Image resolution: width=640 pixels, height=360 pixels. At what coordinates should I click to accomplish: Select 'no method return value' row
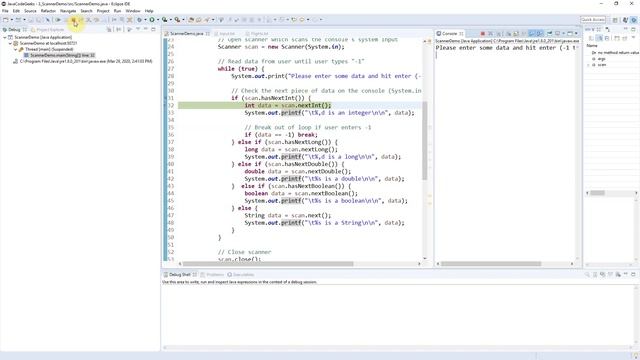[x=616, y=53]
